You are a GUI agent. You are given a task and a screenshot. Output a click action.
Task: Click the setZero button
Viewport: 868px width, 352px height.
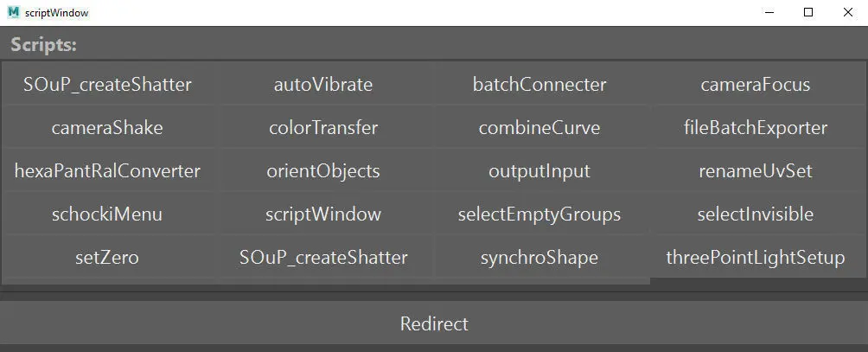click(x=107, y=258)
